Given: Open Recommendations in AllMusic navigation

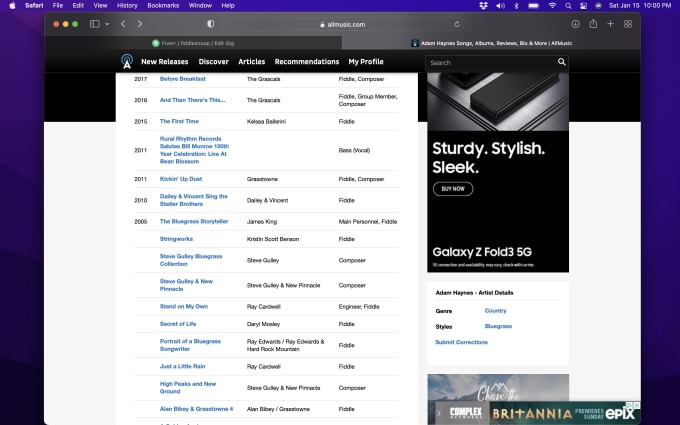Looking at the screenshot, I should coord(307,62).
